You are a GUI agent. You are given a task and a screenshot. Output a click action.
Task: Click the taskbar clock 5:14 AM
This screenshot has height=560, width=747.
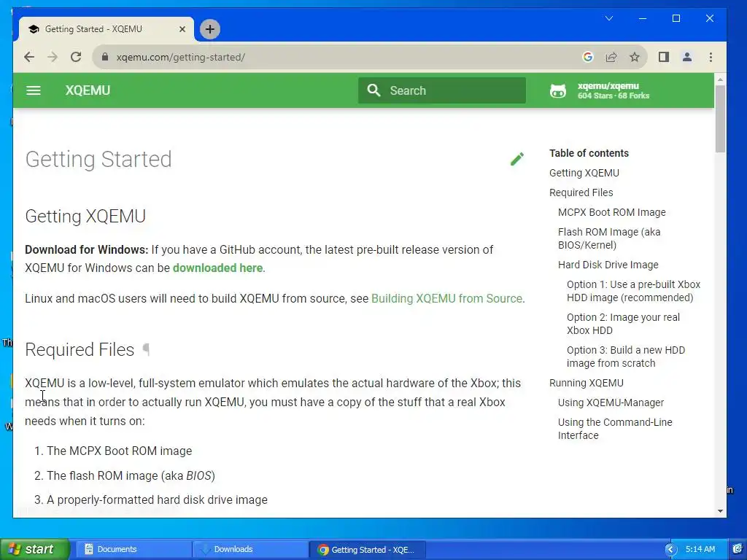pos(700,549)
